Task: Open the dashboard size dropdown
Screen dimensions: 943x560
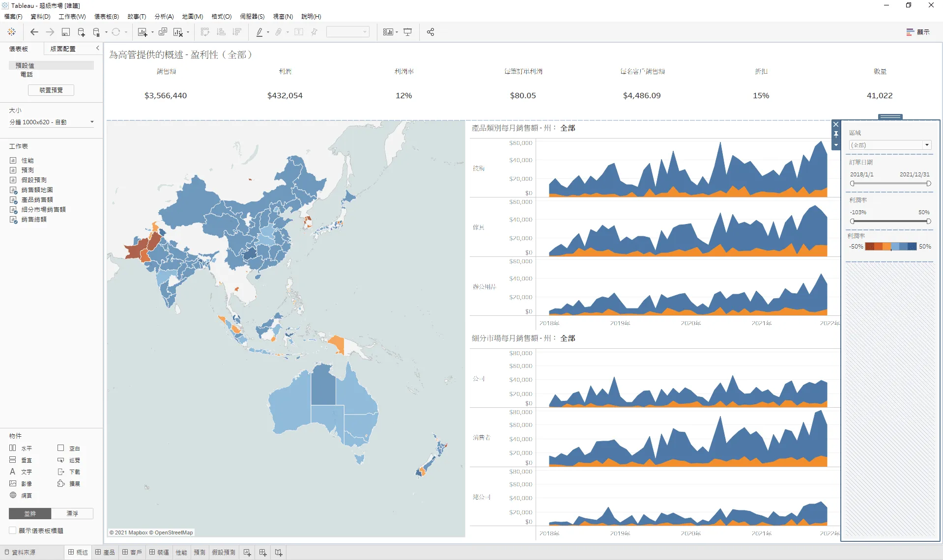Action: [x=52, y=122]
